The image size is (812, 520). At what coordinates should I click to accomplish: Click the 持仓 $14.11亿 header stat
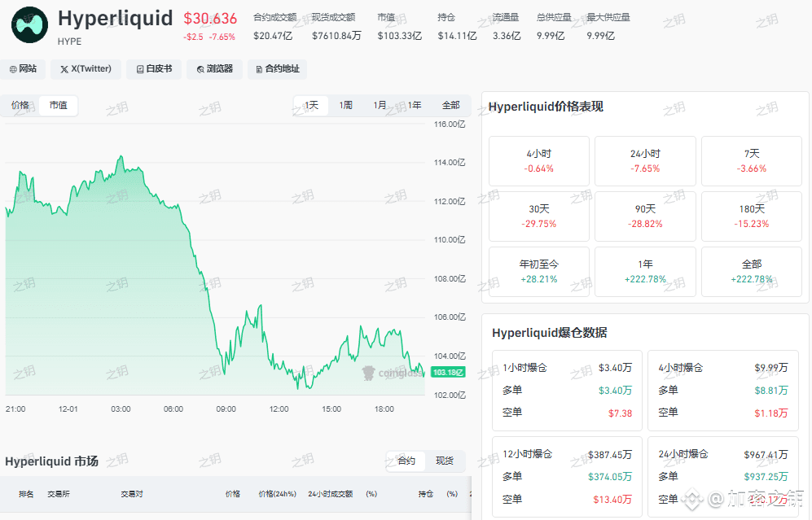tap(457, 26)
